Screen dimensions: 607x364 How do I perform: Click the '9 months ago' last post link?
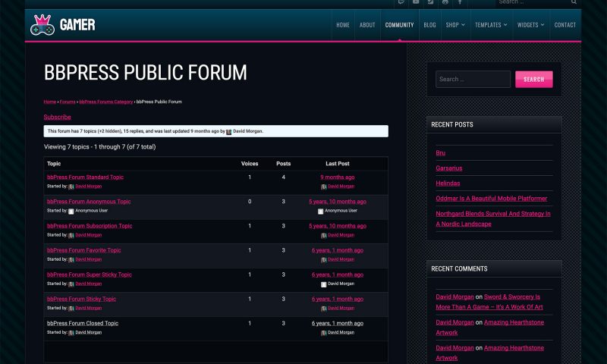337,177
